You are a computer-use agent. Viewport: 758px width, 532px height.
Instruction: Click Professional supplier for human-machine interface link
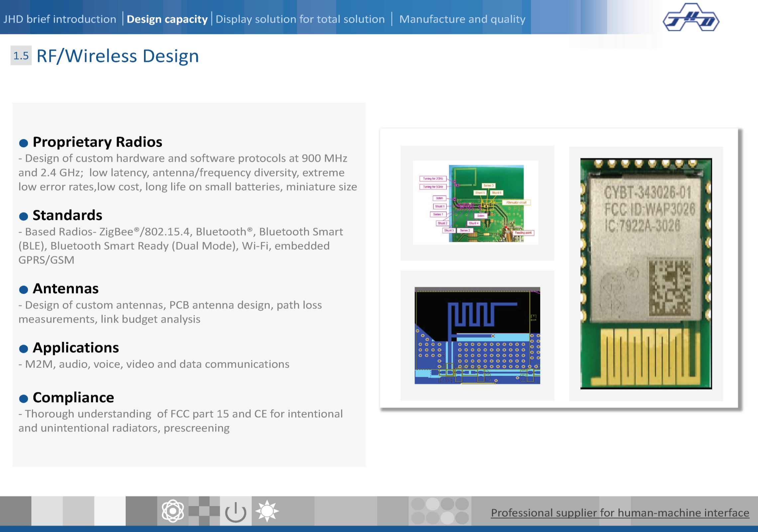point(620,513)
